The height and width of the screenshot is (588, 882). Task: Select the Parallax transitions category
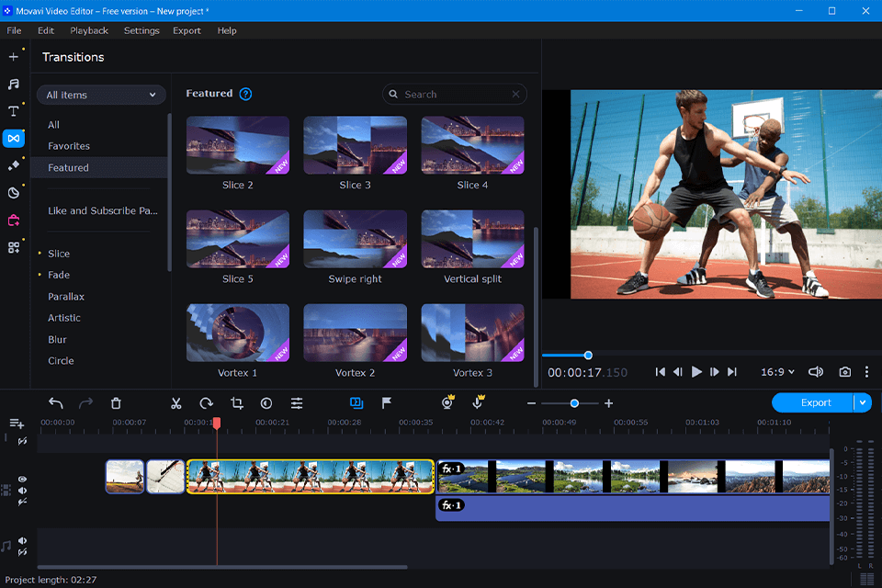[x=66, y=297]
